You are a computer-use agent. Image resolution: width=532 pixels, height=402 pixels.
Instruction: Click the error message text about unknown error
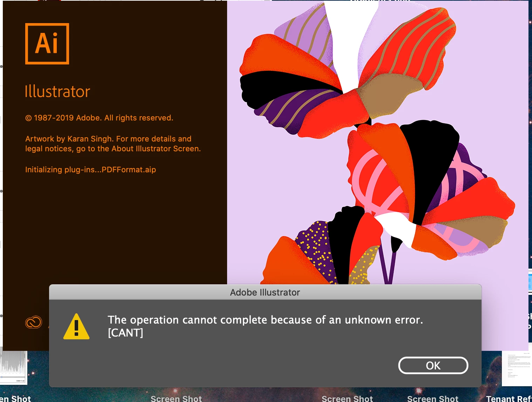(265, 320)
